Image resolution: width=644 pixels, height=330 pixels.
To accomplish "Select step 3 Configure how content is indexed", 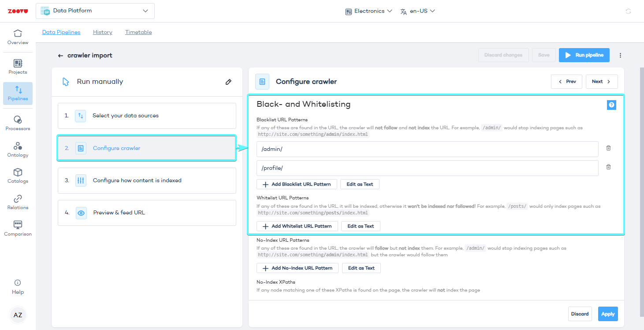I will (147, 180).
